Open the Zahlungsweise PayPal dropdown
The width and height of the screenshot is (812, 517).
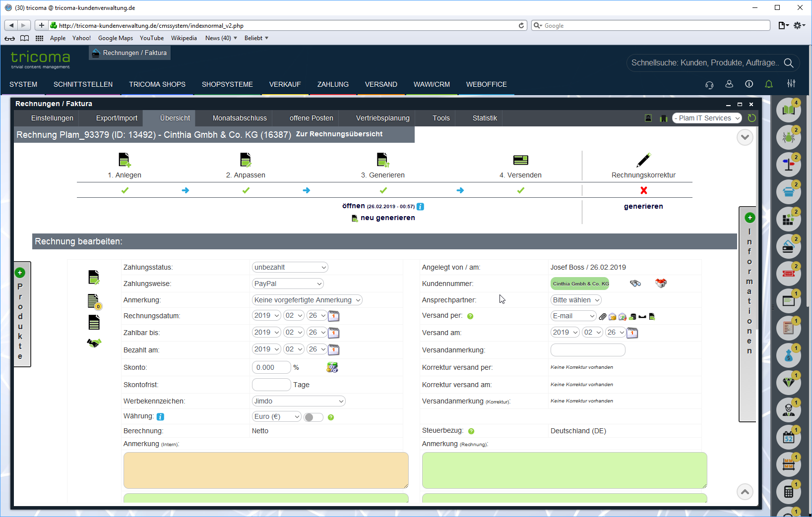coord(288,284)
